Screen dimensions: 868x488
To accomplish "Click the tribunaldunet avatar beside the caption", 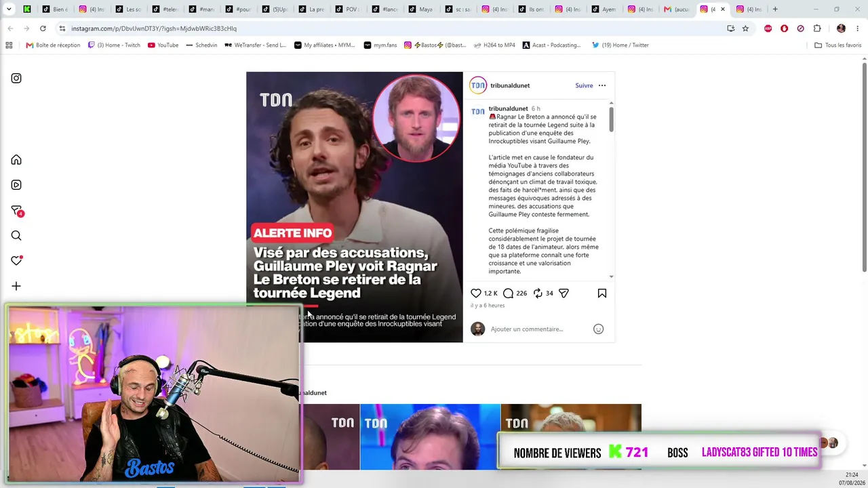I will click(478, 111).
